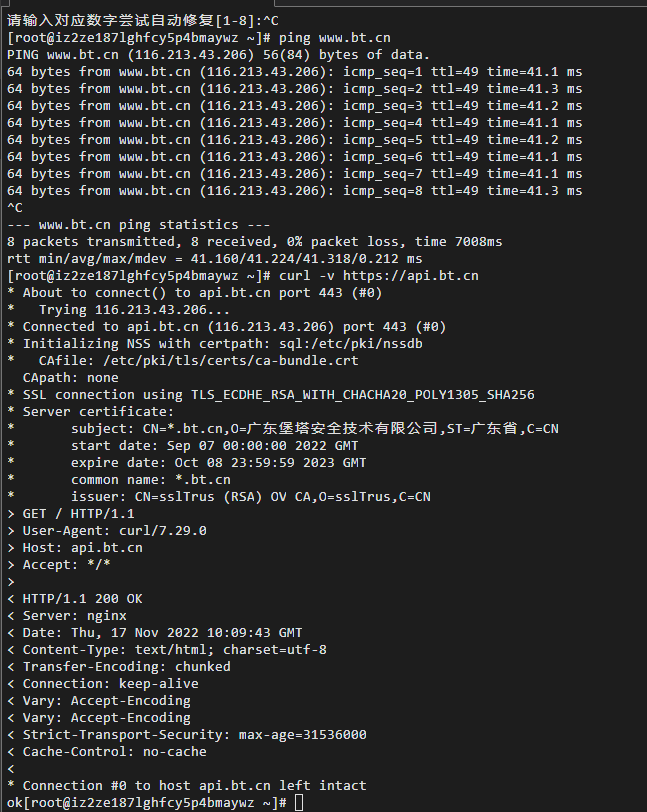This screenshot has height=812, width=647.
Task: Click the icmp_seq=8 ping reply line
Action: (295, 191)
